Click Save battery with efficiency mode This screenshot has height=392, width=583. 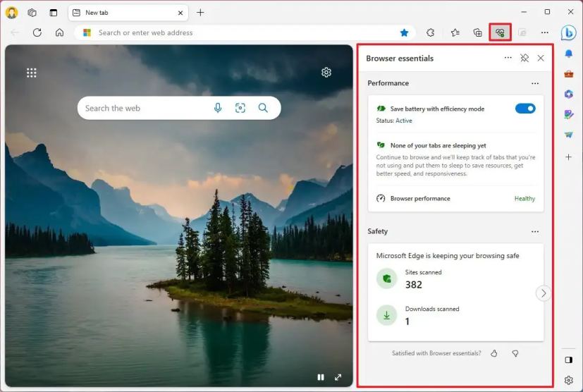[x=437, y=109]
